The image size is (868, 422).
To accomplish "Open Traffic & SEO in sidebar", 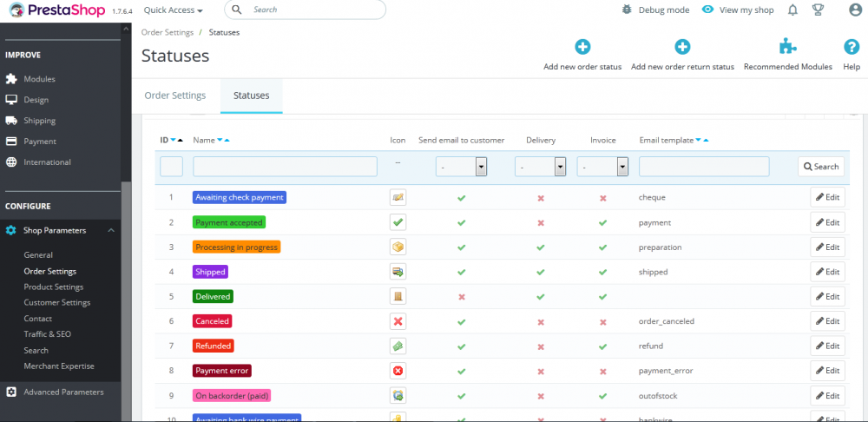I will [48, 334].
